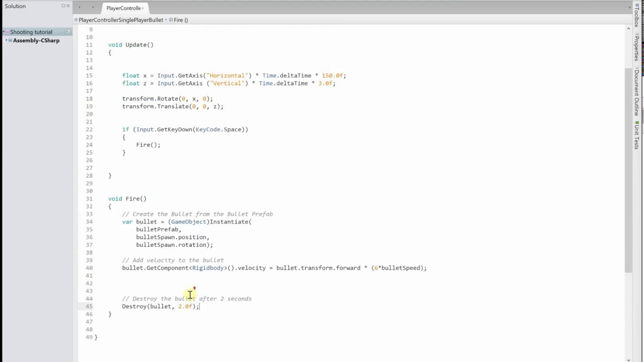The image size is (644, 362).
Task: Open the Toolbox side panel
Action: click(636, 17)
